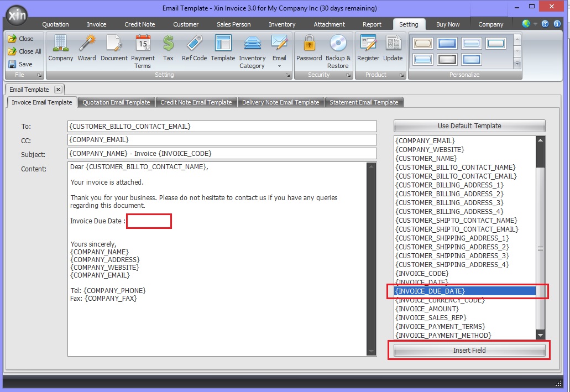Open the Password security icon
Screen dimensions: 570x392
pyautogui.click(x=309, y=48)
